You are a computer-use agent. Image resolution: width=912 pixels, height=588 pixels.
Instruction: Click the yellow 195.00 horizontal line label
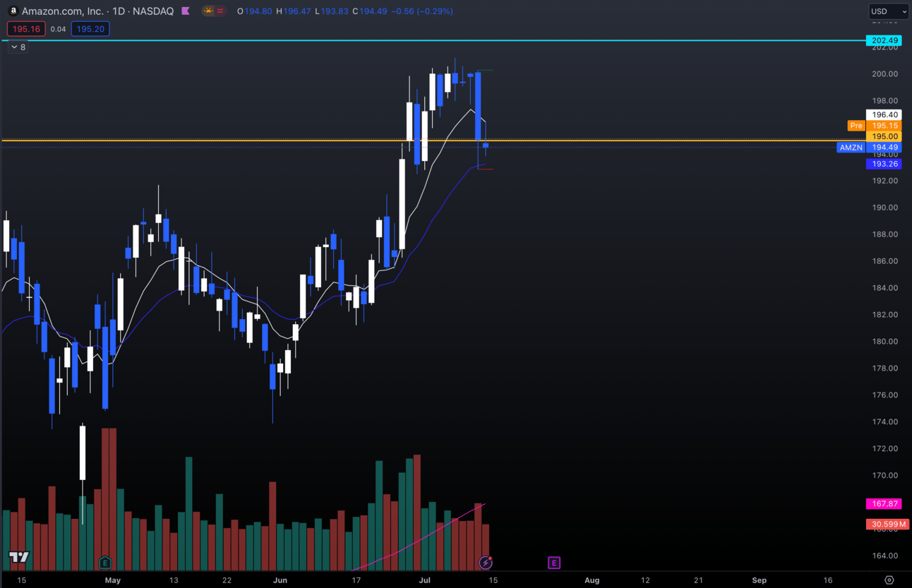click(884, 136)
